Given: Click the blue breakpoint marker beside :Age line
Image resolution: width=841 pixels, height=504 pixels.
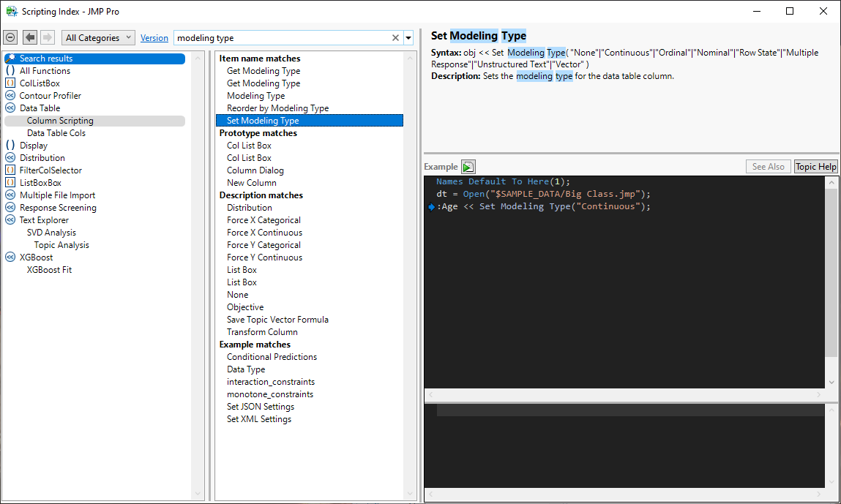Looking at the screenshot, I should coord(431,207).
